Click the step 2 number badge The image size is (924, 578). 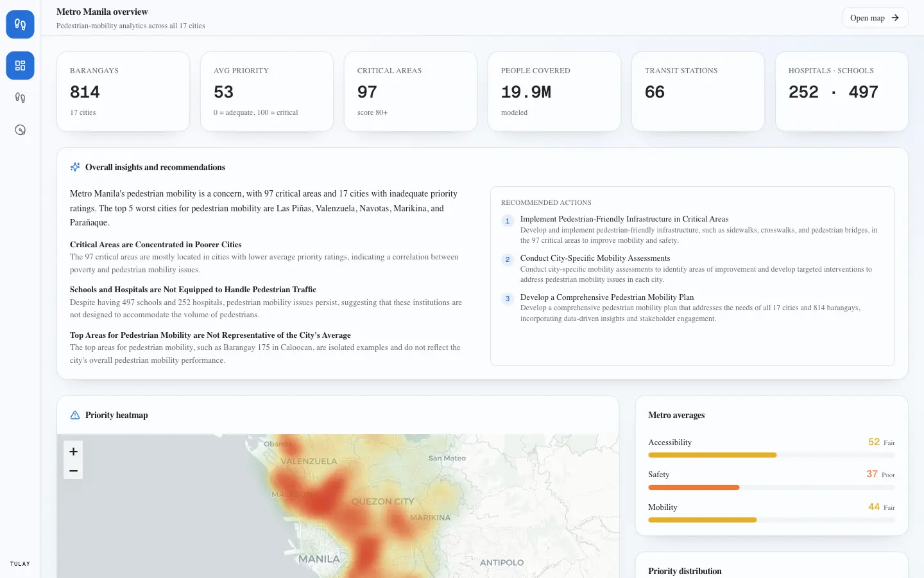508,259
